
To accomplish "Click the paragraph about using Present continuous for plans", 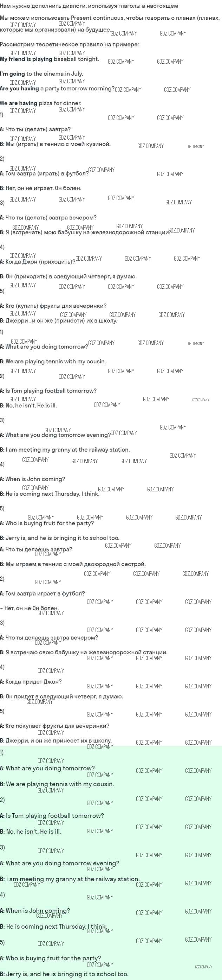I will coord(110,24).
